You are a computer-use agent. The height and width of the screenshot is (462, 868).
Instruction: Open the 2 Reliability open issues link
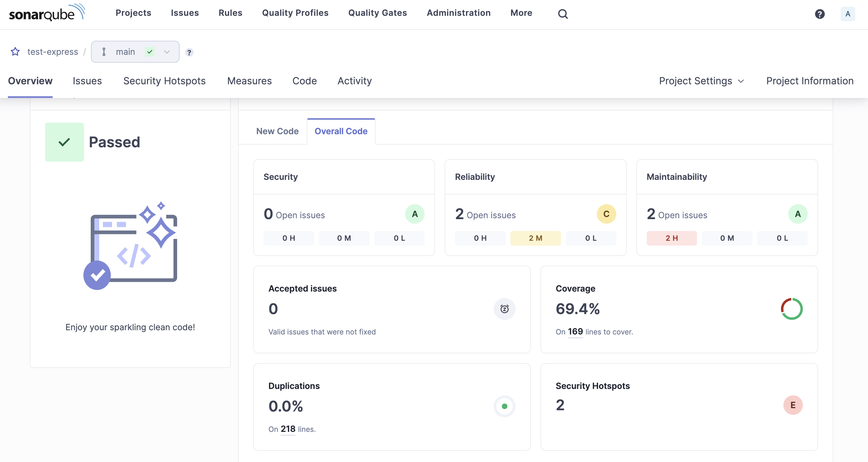pyautogui.click(x=485, y=214)
